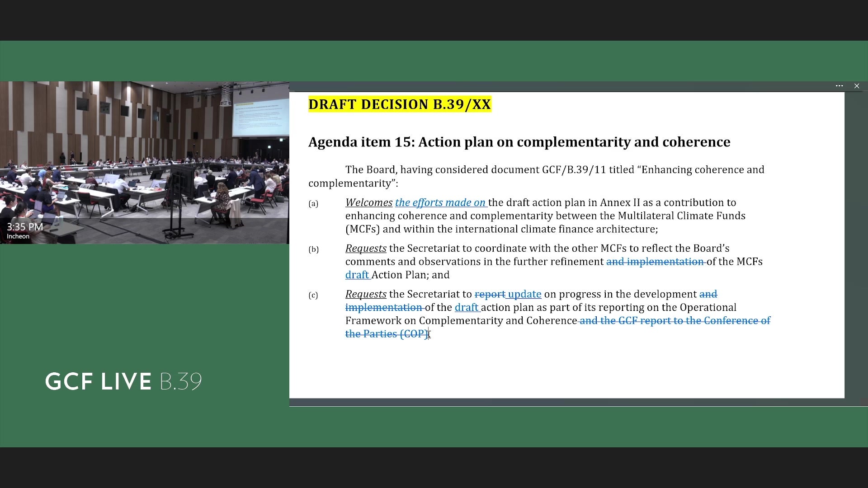Click inserted text 'the efforts made on'
The width and height of the screenshot is (868, 488).
(440, 203)
